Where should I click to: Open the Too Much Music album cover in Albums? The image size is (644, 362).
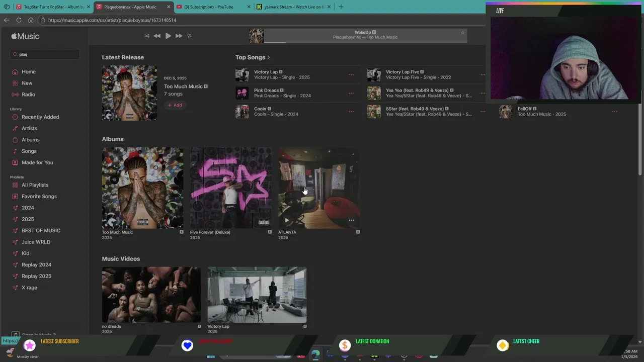point(143,188)
